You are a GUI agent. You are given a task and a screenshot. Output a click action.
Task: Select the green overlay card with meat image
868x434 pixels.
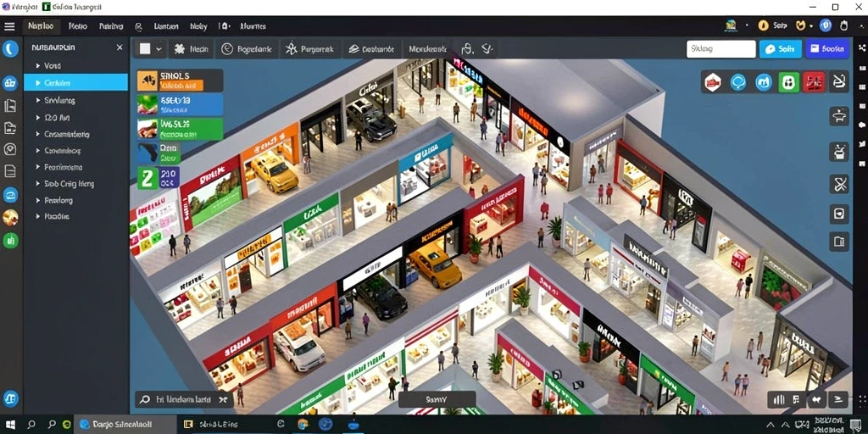pyautogui.click(x=180, y=129)
